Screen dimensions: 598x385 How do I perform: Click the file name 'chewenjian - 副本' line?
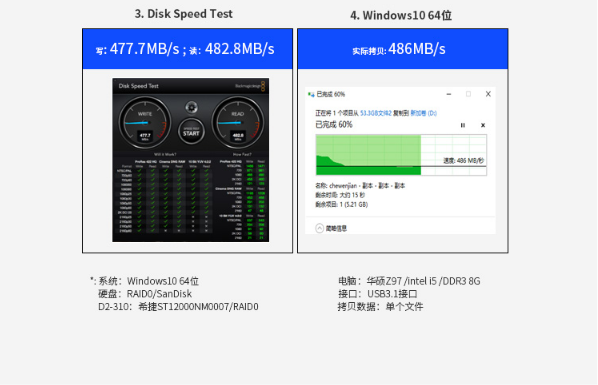click(x=360, y=186)
